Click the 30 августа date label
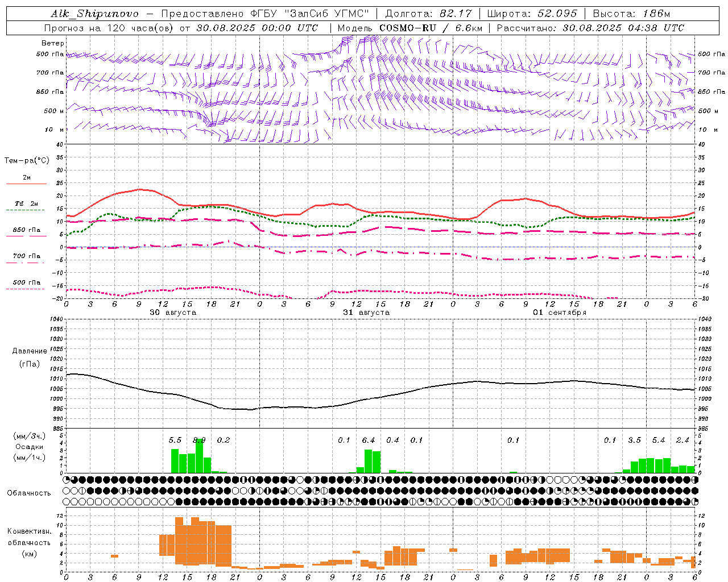The image size is (728, 582). pos(173,313)
